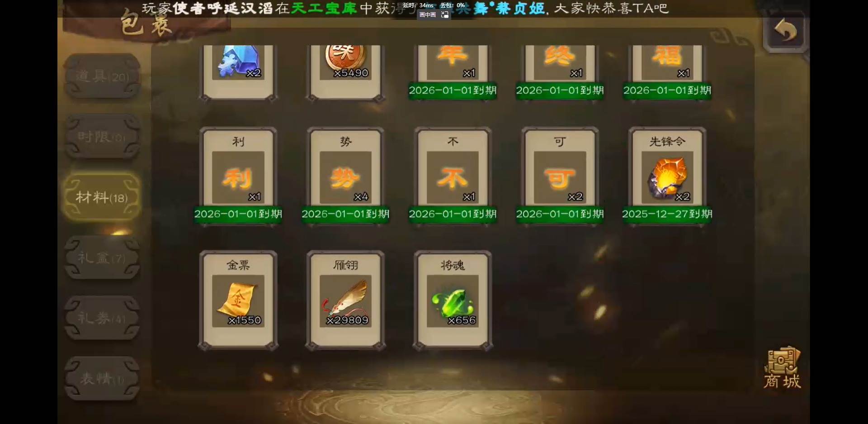Click the expiry date under the 可 card

click(x=560, y=214)
